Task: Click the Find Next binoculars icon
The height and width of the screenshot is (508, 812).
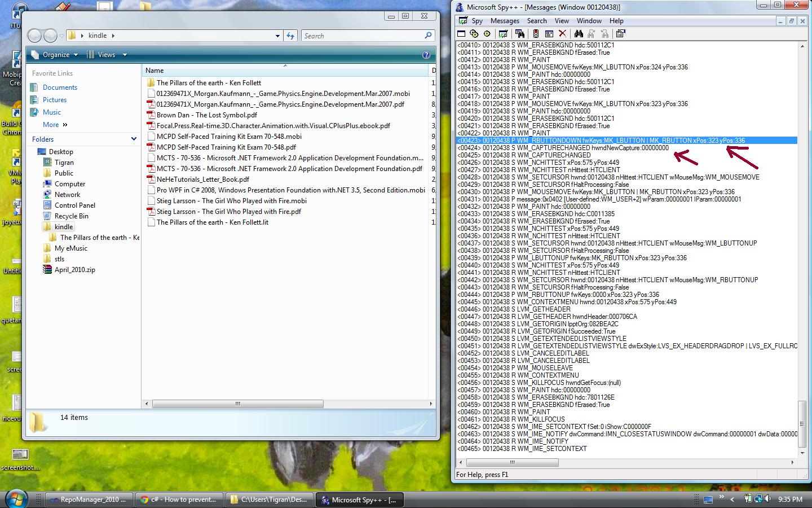Action: [592, 33]
